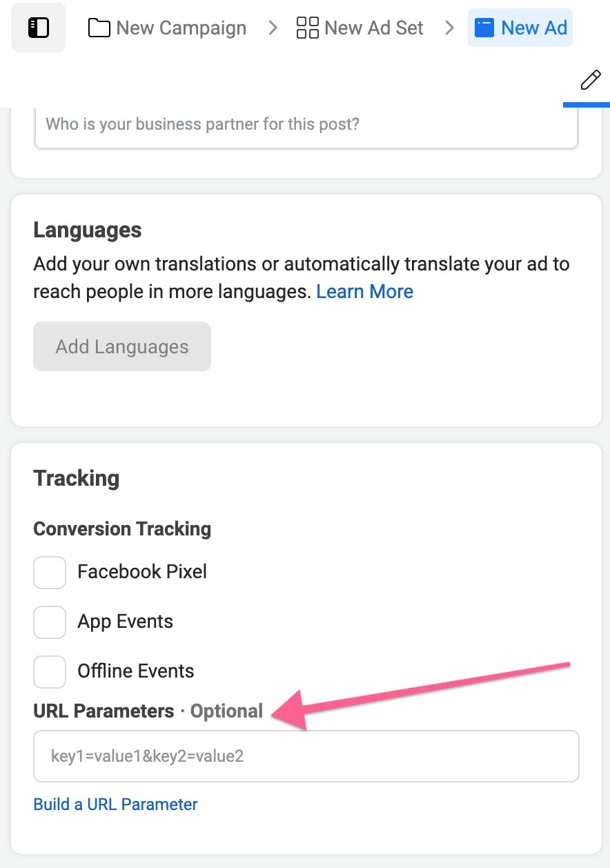Click the New Ad Set grid icon

click(x=307, y=28)
